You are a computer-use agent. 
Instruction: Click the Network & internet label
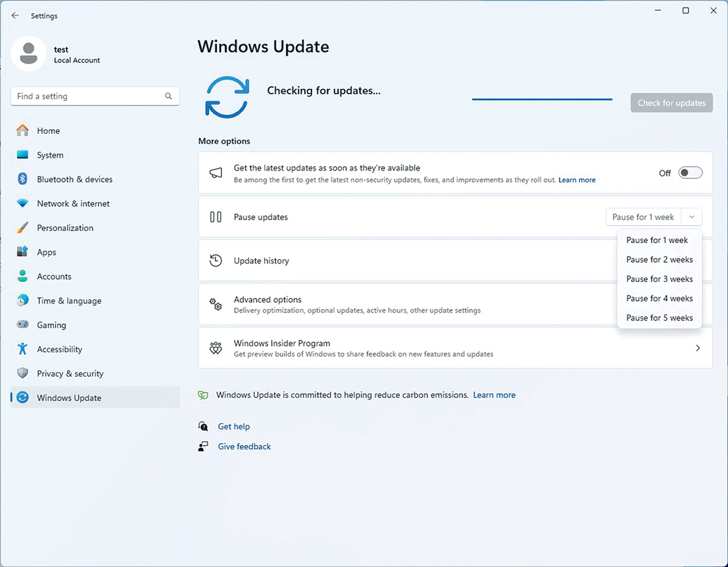click(73, 204)
